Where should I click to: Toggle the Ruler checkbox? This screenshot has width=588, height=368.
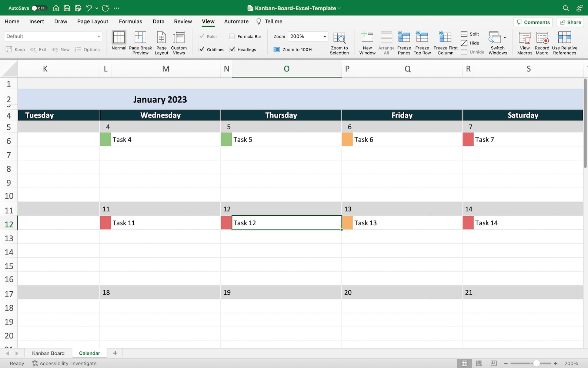click(x=202, y=36)
